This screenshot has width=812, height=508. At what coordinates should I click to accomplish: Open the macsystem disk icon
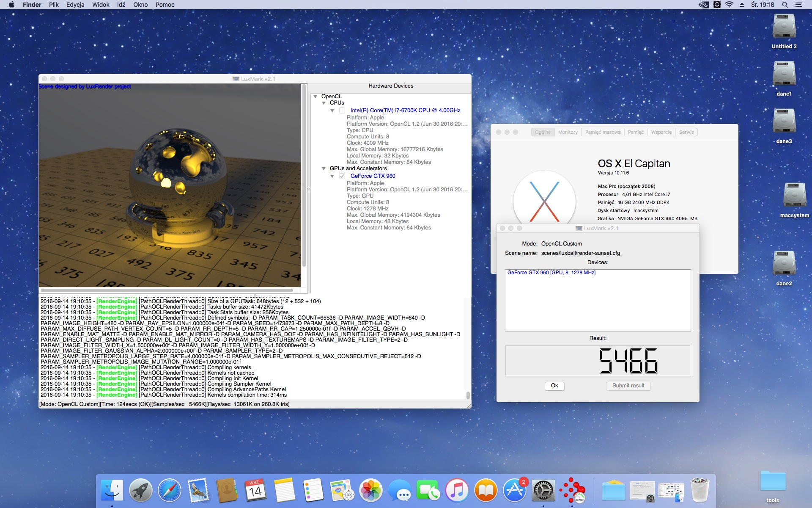(794, 196)
